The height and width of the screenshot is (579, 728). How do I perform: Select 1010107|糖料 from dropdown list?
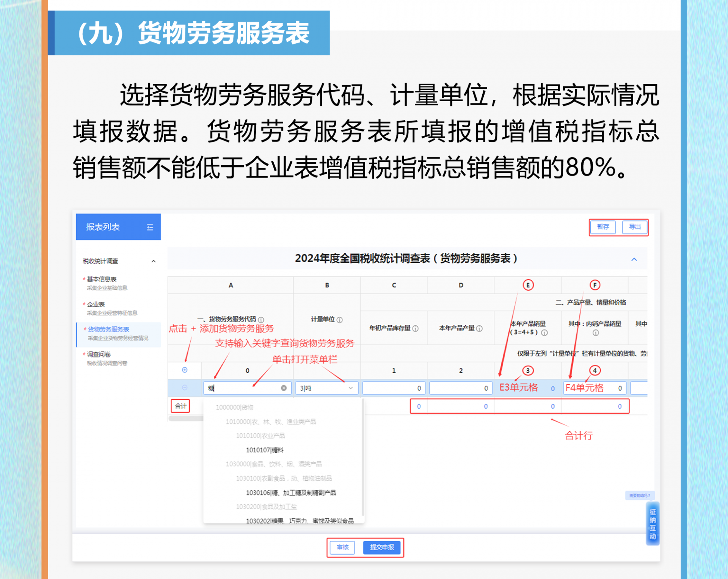pos(265,450)
